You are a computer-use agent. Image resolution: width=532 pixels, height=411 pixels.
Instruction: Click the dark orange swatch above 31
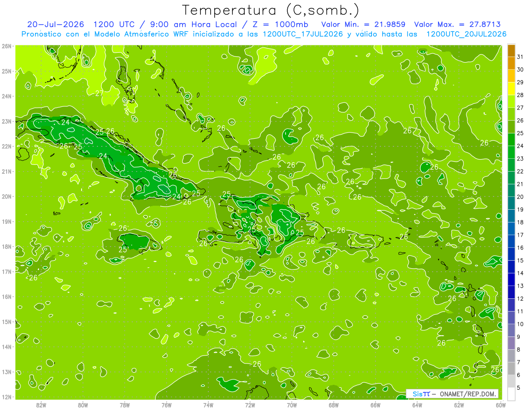[511, 51]
